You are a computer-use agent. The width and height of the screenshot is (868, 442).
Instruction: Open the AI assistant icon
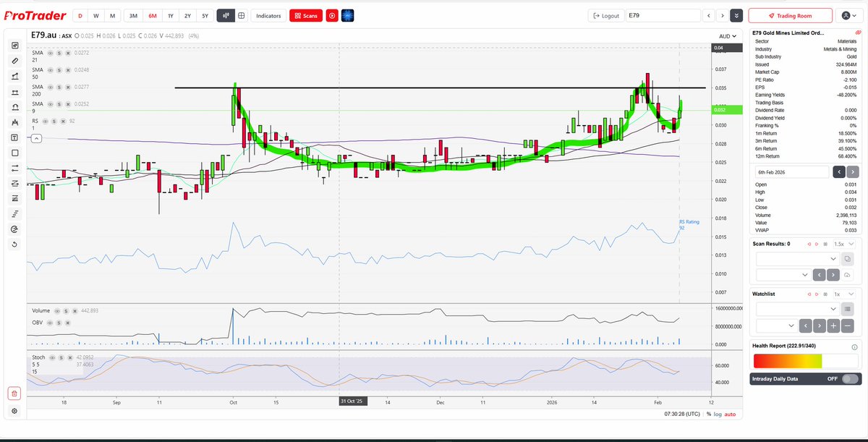(346, 14)
